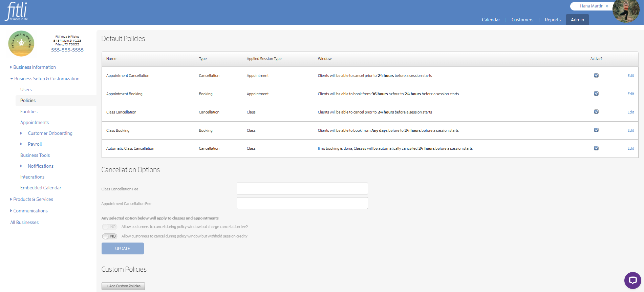644x292 pixels.
Task: Toggle Active checkbox for Class Booking
Action: (x=596, y=130)
